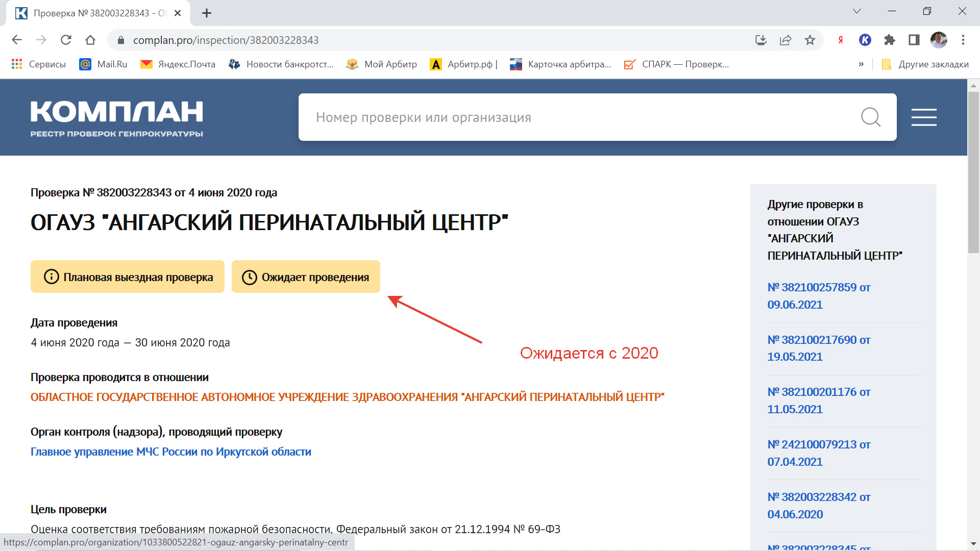Expand hidden bookmarks chevron
This screenshot has height=551, width=980.
point(861,64)
